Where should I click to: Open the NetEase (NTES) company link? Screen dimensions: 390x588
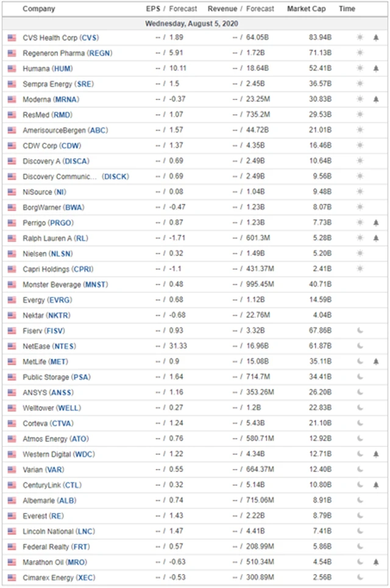click(51, 346)
